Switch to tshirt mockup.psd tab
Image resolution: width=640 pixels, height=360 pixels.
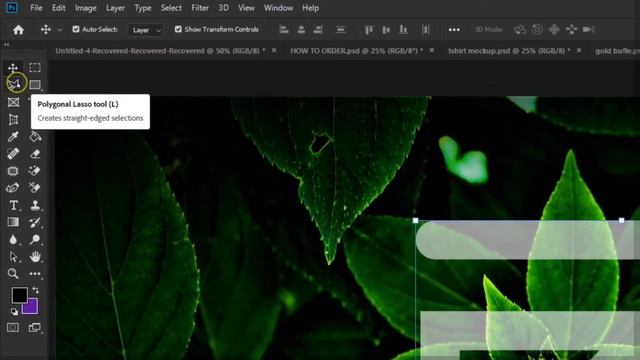pyautogui.click(x=509, y=51)
